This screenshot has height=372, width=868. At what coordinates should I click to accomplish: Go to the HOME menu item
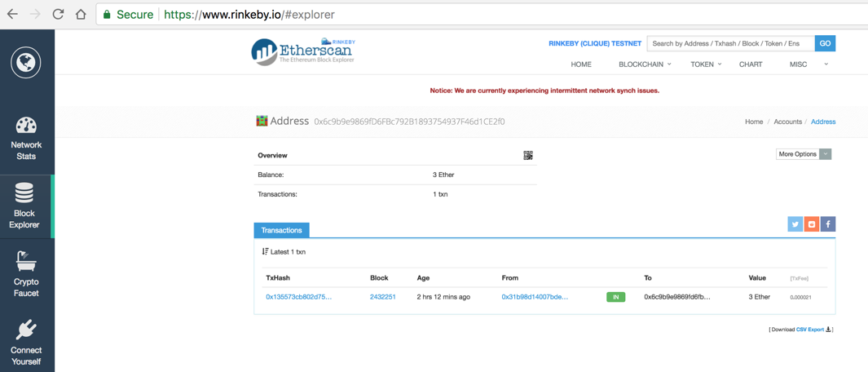point(580,64)
